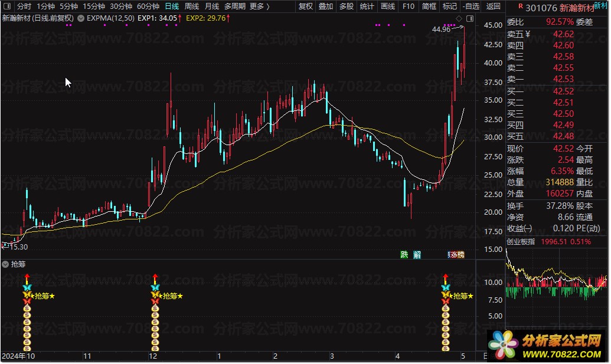
Task: Click the 现价 42.52 value
Action: click(x=563, y=149)
